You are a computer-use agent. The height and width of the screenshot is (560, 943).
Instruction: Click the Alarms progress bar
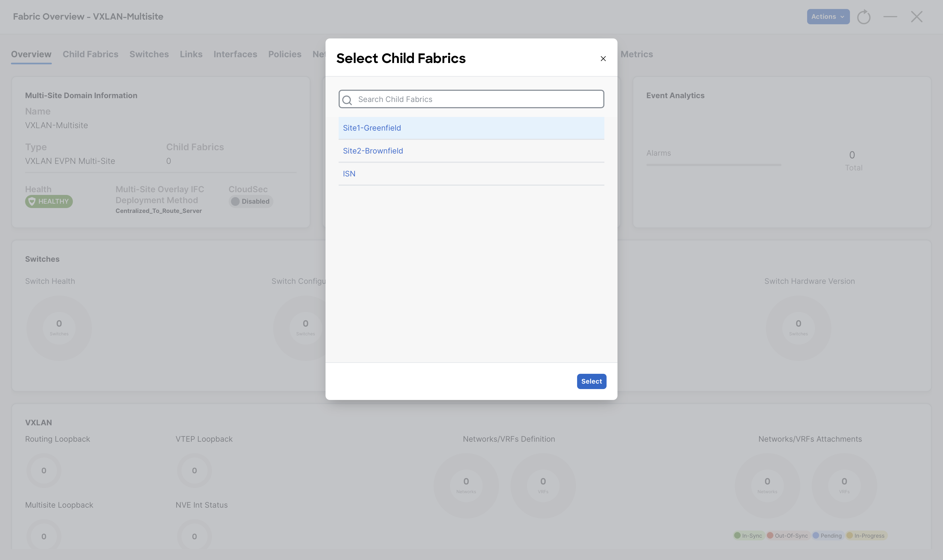714,165
